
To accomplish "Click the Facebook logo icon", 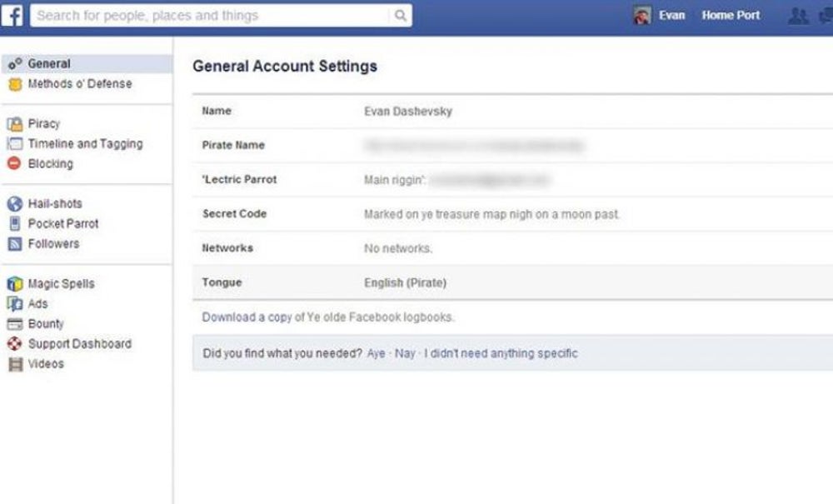I will tap(12, 15).
